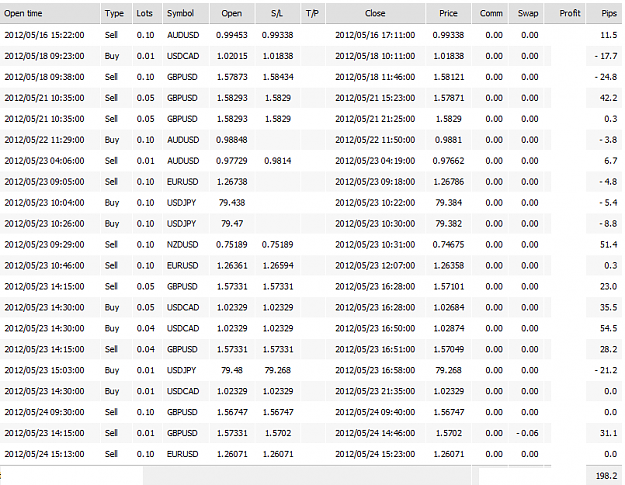
Task: Click stop loss value 1.26594
Action: coord(278,265)
